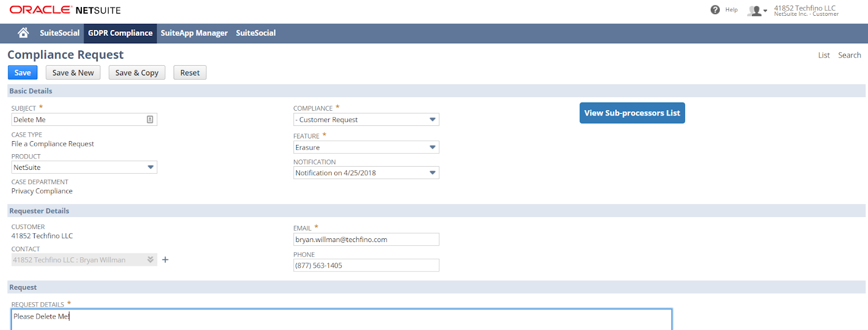This screenshot has height=330, width=868.
Task: Open the last SuiteSocial menu
Action: coord(256,33)
